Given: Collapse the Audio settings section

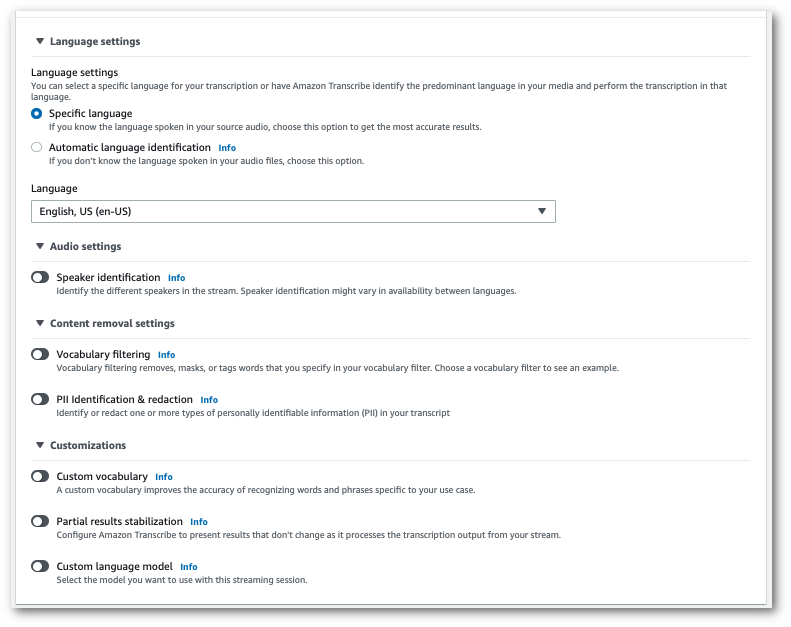Looking at the screenshot, I should pyautogui.click(x=40, y=246).
